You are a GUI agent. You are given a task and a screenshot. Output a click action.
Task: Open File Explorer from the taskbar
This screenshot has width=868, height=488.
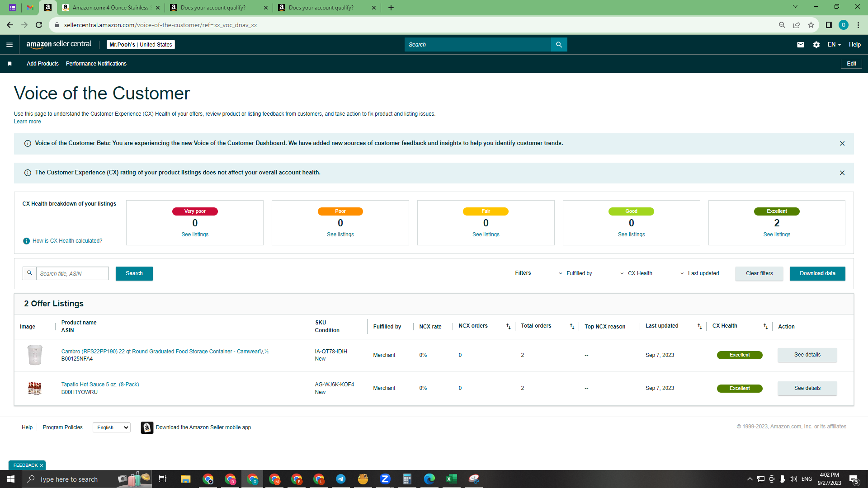186,479
